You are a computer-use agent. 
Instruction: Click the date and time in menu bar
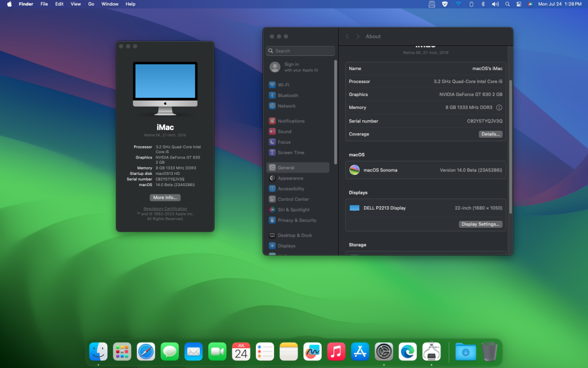560,4
